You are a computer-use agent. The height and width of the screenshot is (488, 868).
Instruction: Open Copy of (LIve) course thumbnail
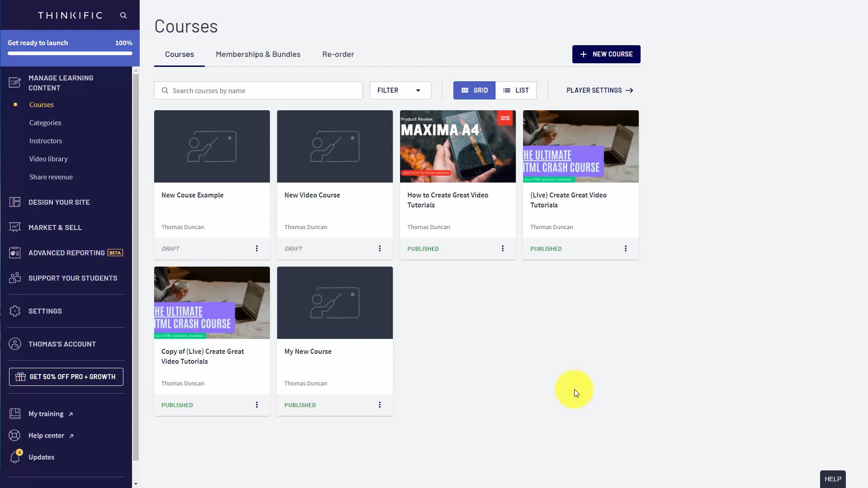[x=212, y=303]
